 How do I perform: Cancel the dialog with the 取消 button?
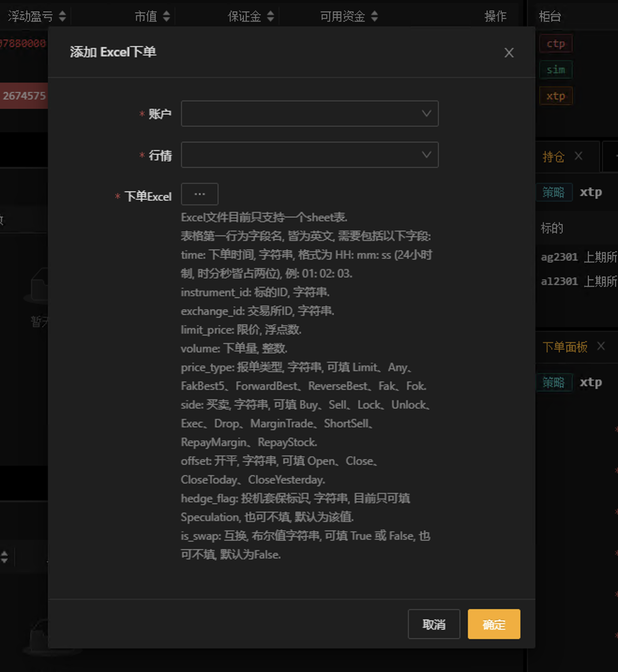(434, 624)
